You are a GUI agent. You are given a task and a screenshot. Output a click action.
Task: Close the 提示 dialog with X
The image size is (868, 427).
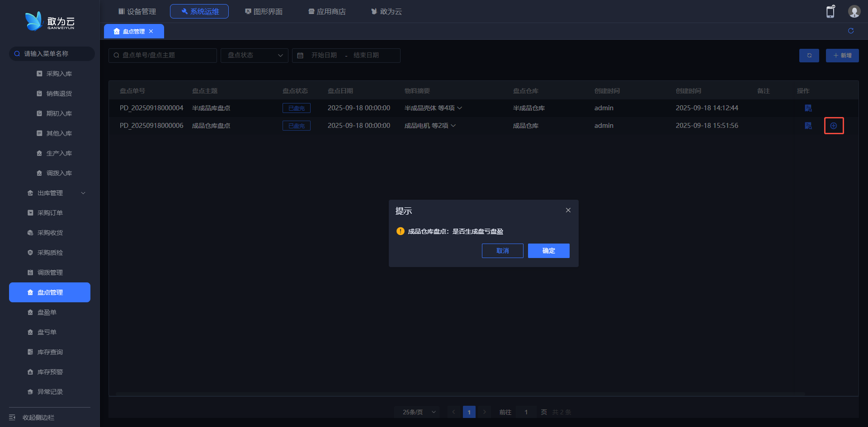click(x=568, y=210)
